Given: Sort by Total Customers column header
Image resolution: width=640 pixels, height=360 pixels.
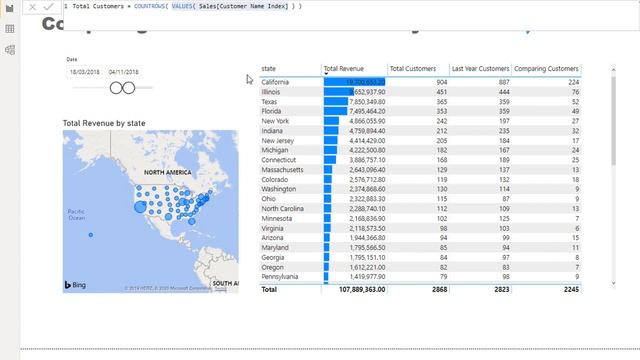Looking at the screenshot, I should pos(413,69).
